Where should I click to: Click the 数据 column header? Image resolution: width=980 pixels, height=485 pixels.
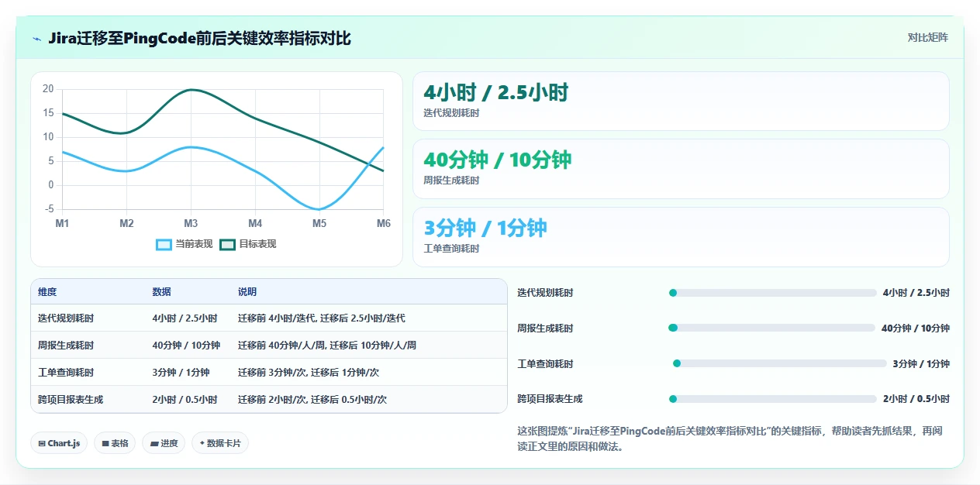[x=161, y=292]
